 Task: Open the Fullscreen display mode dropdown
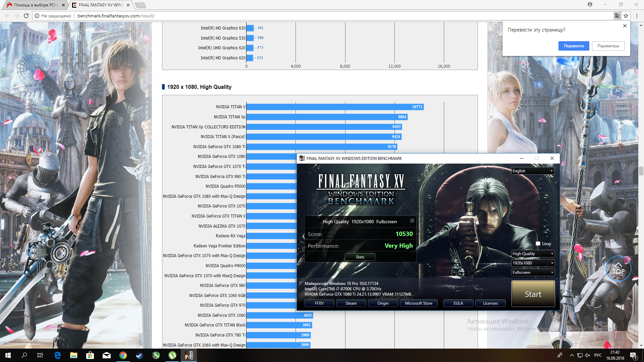click(533, 273)
